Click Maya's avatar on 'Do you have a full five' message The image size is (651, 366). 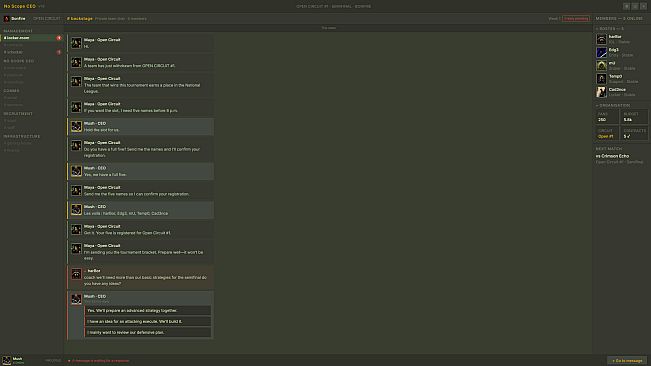tap(76, 146)
